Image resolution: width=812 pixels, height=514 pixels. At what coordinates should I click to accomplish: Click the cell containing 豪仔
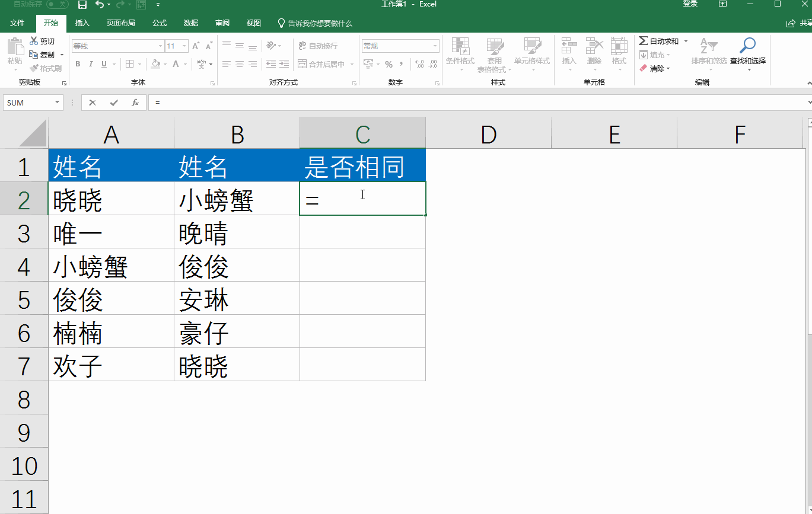click(x=237, y=331)
